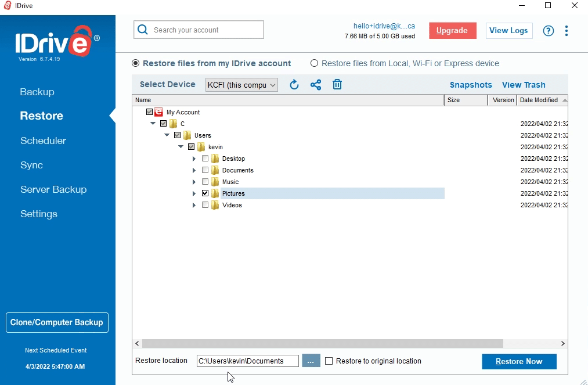Sort by the Date Modified column header
Viewport: 588px width, 385px height.
click(x=542, y=100)
